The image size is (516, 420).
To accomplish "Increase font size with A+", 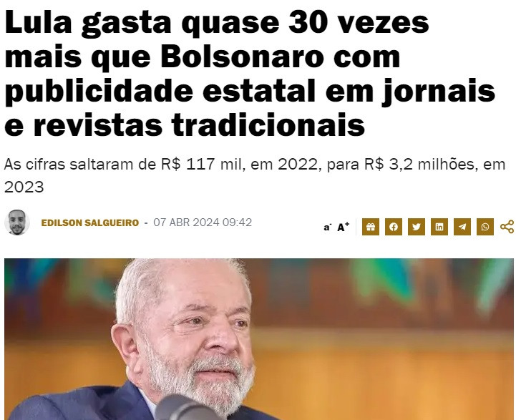I will (x=344, y=227).
